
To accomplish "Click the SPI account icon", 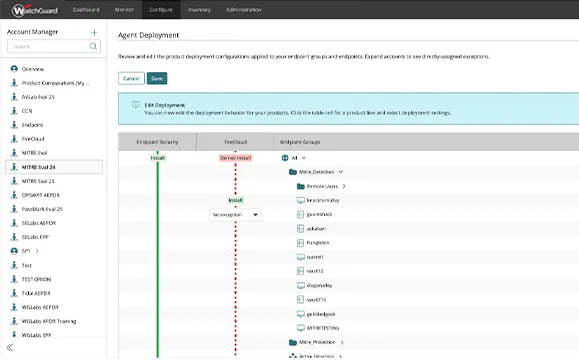I will pos(14,251).
